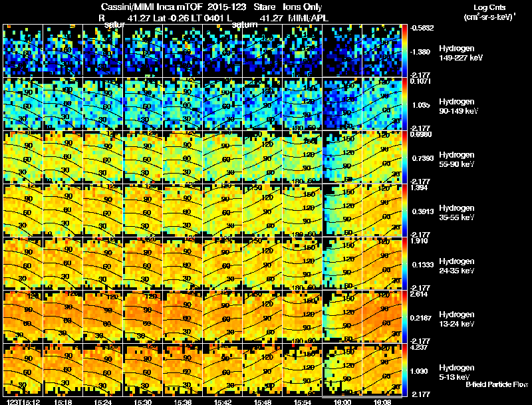Select the 149-227 keV image panel at 123T15:12
The width and height of the screenshot is (532, 405).
(x=23, y=51)
